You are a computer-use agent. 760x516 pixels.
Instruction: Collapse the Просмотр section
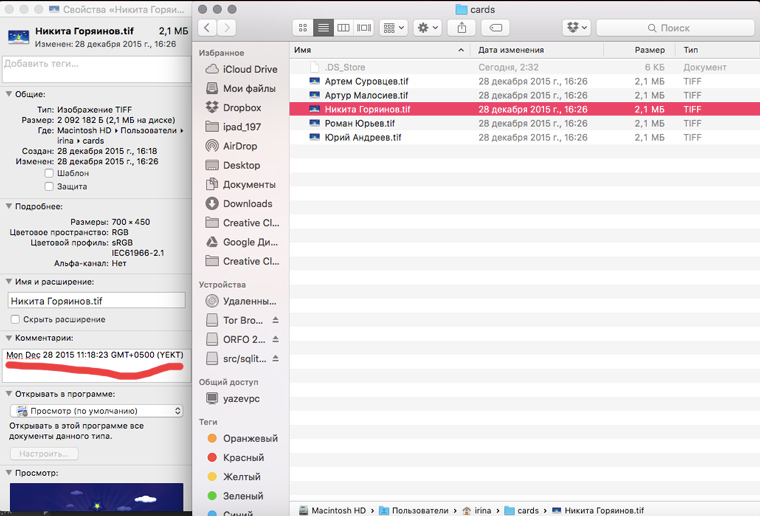(x=9, y=472)
